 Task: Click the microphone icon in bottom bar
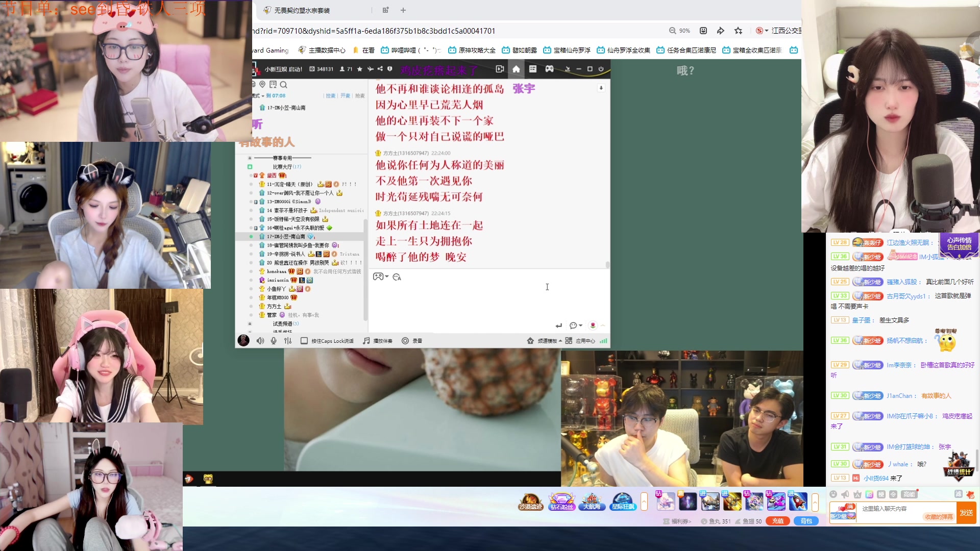pyautogui.click(x=274, y=341)
